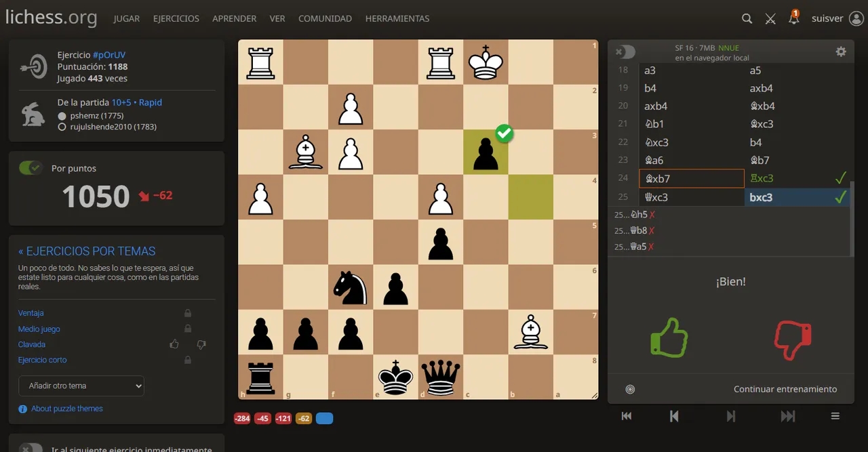Open the HERRAMIENTAS menu

[397, 19]
